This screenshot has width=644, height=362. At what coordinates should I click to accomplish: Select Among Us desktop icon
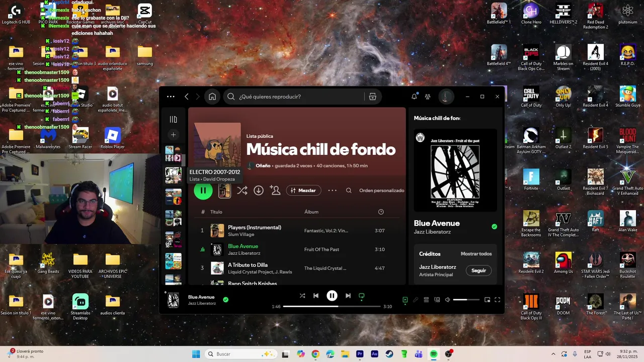point(563,263)
